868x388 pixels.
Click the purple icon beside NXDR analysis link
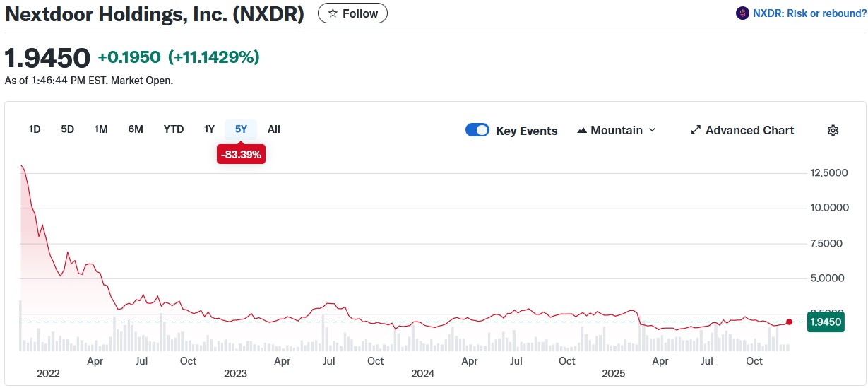742,13
